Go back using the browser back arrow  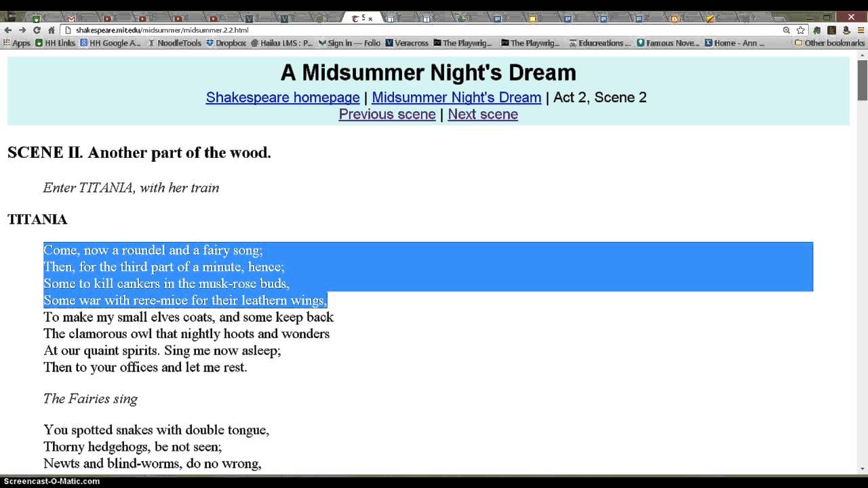click(8, 30)
